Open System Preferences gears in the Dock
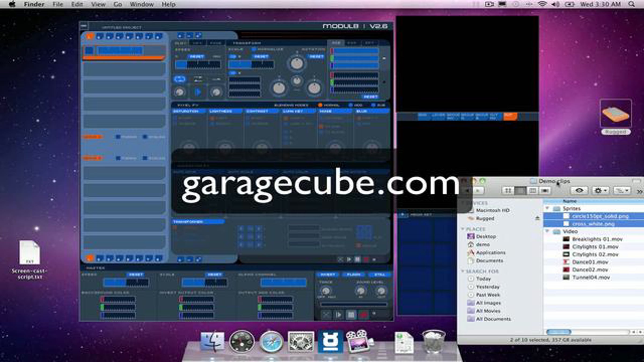Viewport: 644px width, 362px height. 301,341
